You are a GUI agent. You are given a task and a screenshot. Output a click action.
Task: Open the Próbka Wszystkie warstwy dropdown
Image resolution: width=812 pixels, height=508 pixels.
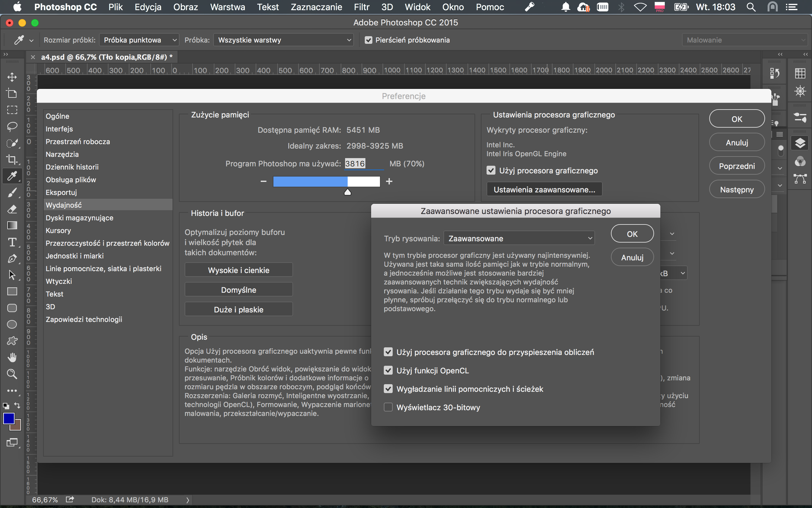point(284,40)
